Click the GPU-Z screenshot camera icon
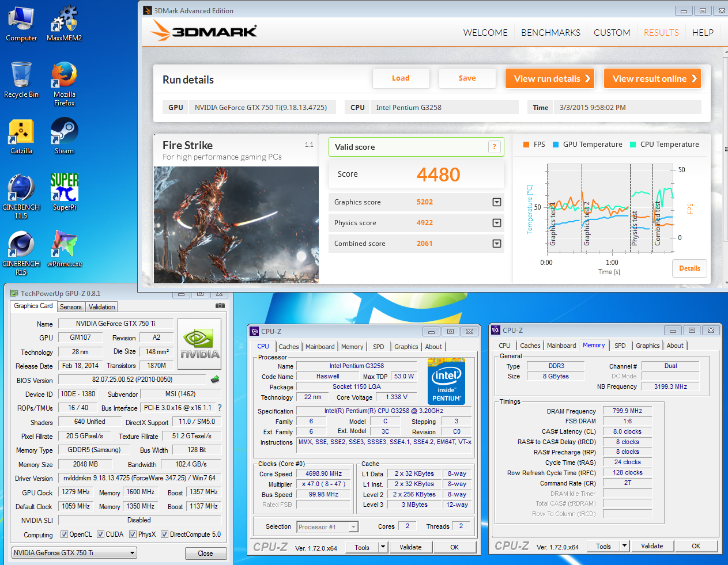This screenshot has width=728, height=565. coord(220,305)
